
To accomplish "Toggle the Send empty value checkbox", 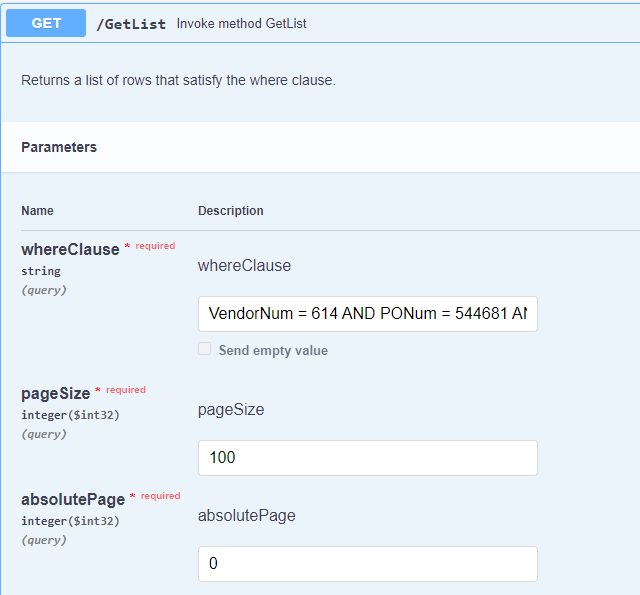I will 205,349.
